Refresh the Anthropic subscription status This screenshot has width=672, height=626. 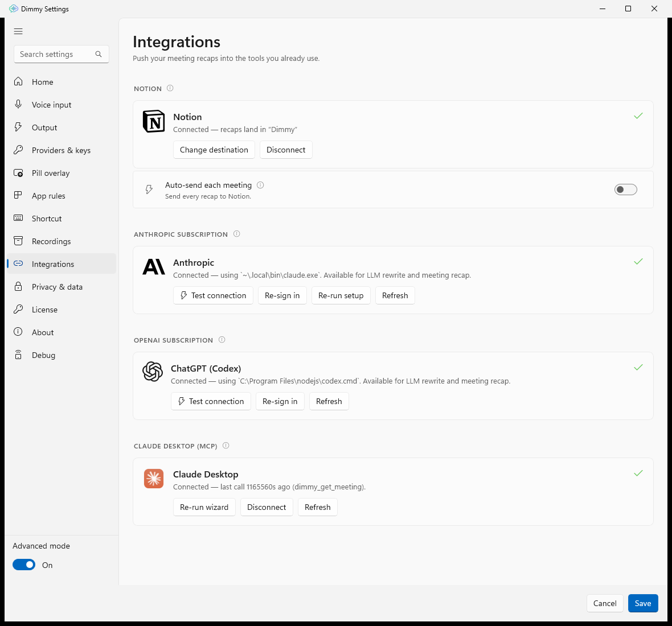[395, 295]
